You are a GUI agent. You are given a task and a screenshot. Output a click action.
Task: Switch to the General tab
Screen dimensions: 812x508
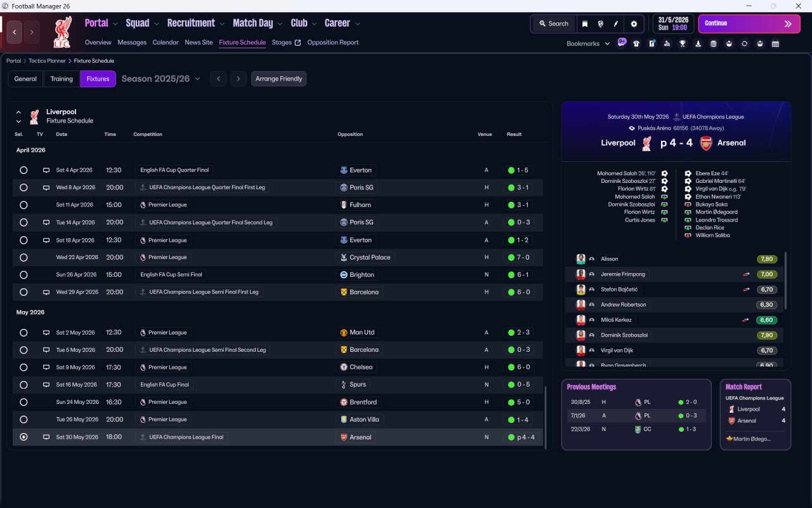[25, 79]
